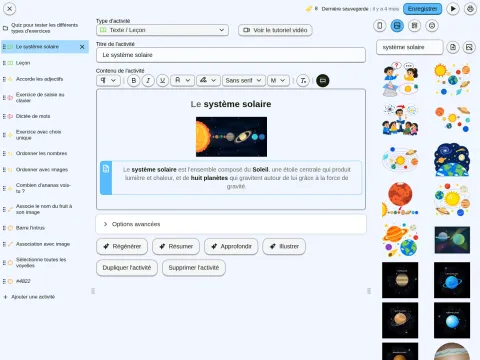Click the drag handle of Leçon activity
This screenshot has width=480, height=360.
tap(4, 63)
